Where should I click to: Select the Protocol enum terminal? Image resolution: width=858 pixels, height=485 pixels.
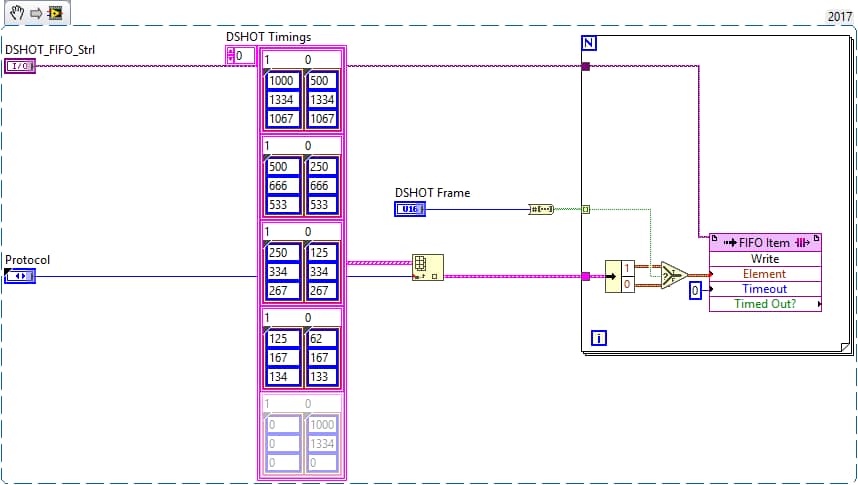tap(20, 276)
